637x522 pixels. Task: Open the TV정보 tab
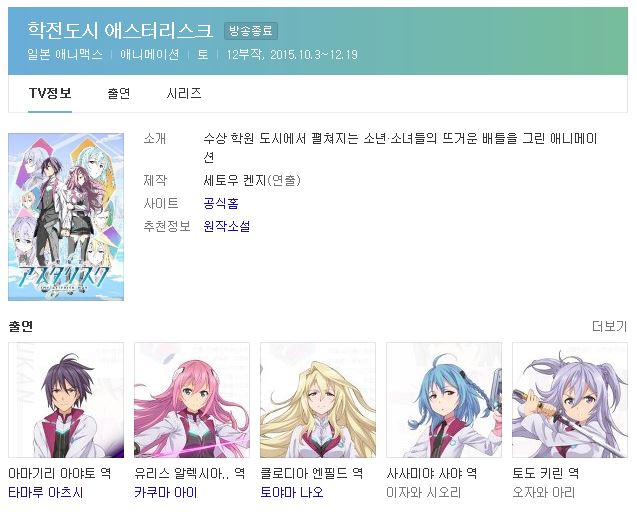pyautogui.click(x=50, y=93)
